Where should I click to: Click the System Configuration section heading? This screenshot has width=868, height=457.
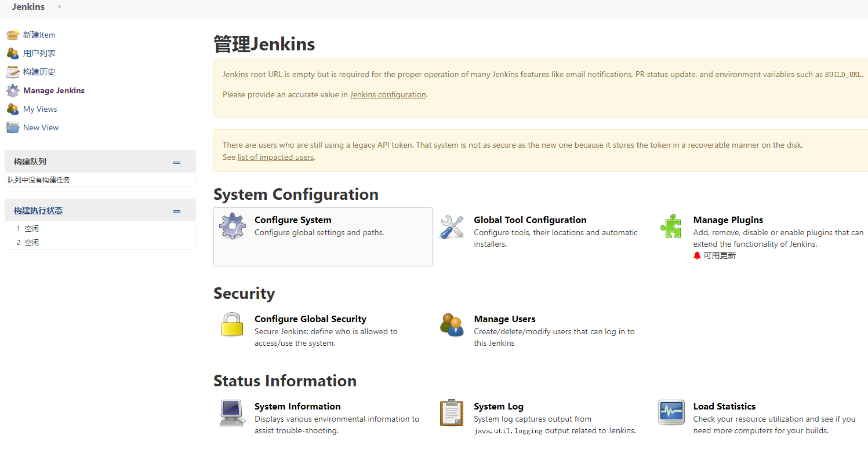pos(296,195)
